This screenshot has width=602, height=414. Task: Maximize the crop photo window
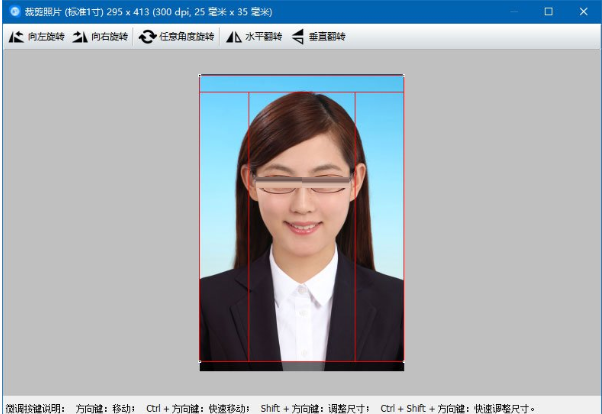pyautogui.click(x=549, y=12)
